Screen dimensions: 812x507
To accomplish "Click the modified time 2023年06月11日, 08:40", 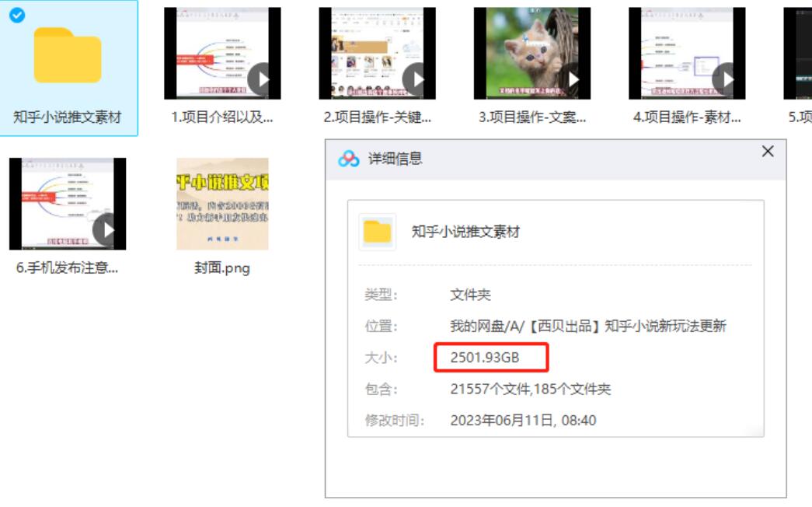I will point(523,421).
